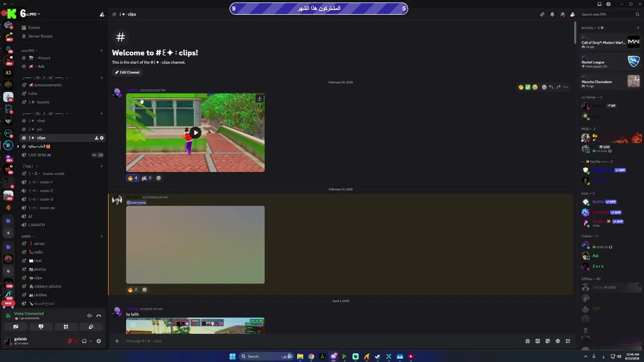The width and height of the screenshot is (644, 362).
Task: Turn on camera in voice panel
Action: point(16,327)
